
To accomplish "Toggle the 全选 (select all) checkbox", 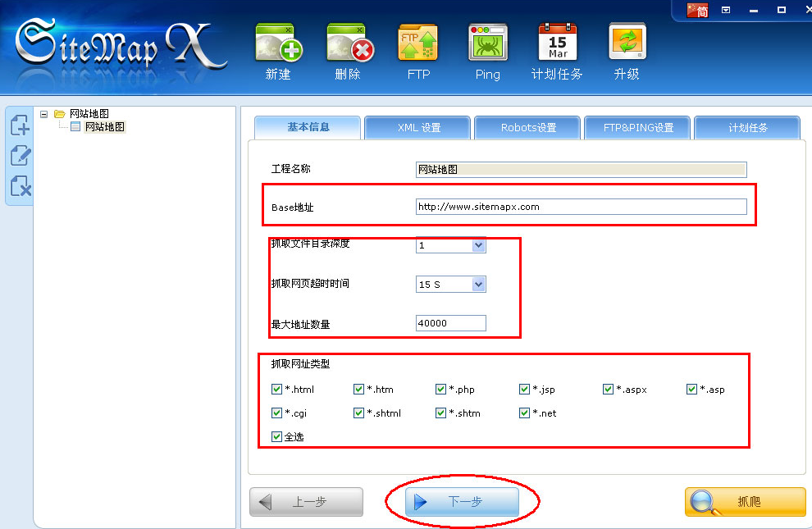I will [276, 437].
